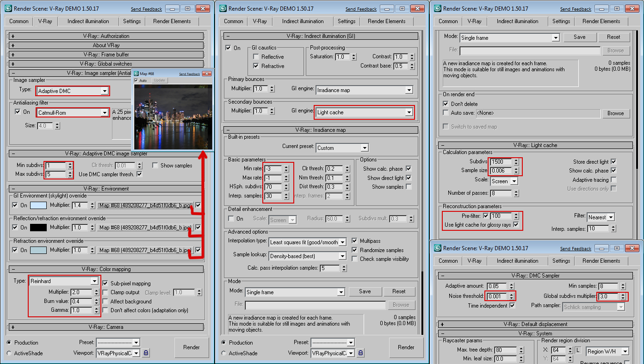Click Render button in middle window
The height and width of the screenshot is (364, 644).
(406, 347)
